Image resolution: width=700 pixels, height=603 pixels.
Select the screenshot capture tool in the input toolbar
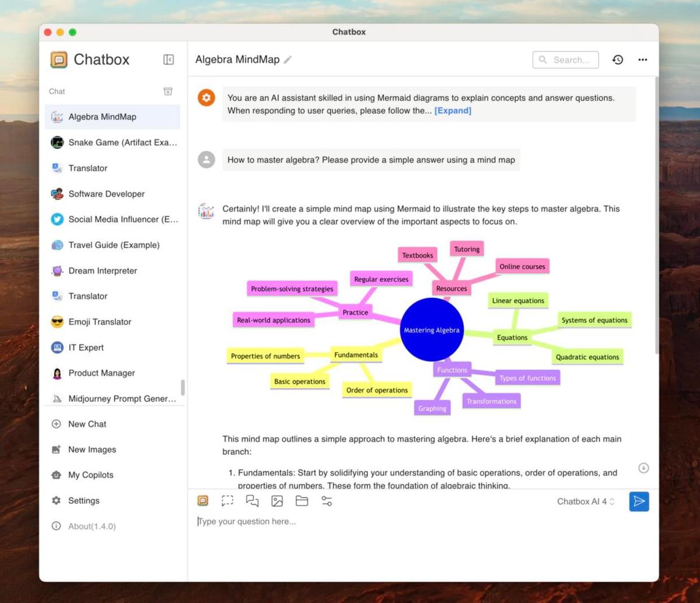click(x=227, y=500)
